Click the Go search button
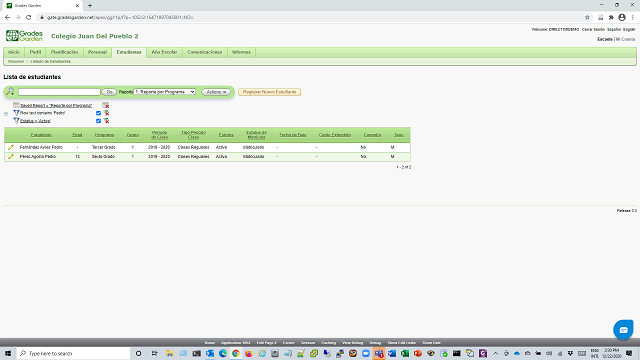The image size is (640, 360). (x=109, y=92)
